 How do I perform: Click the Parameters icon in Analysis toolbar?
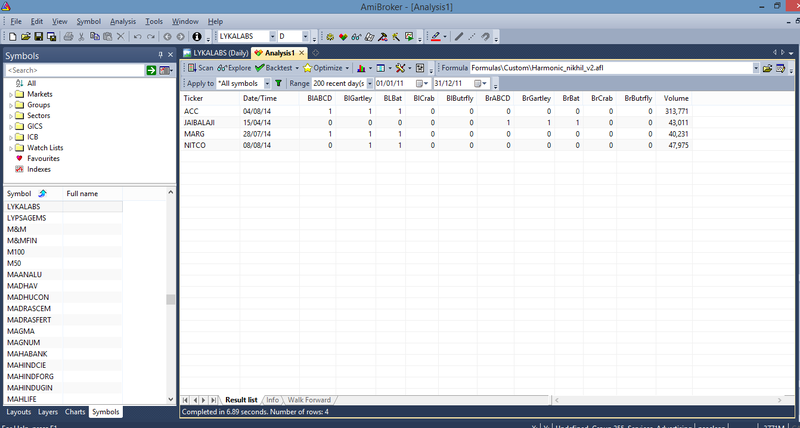click(x=420, y=68)
